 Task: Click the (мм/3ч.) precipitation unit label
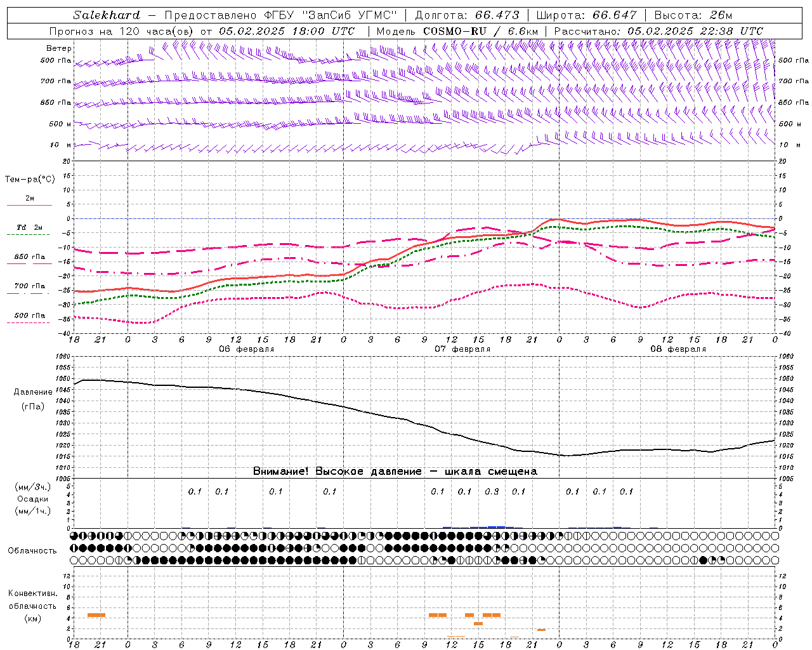click(x=32, y=487)
